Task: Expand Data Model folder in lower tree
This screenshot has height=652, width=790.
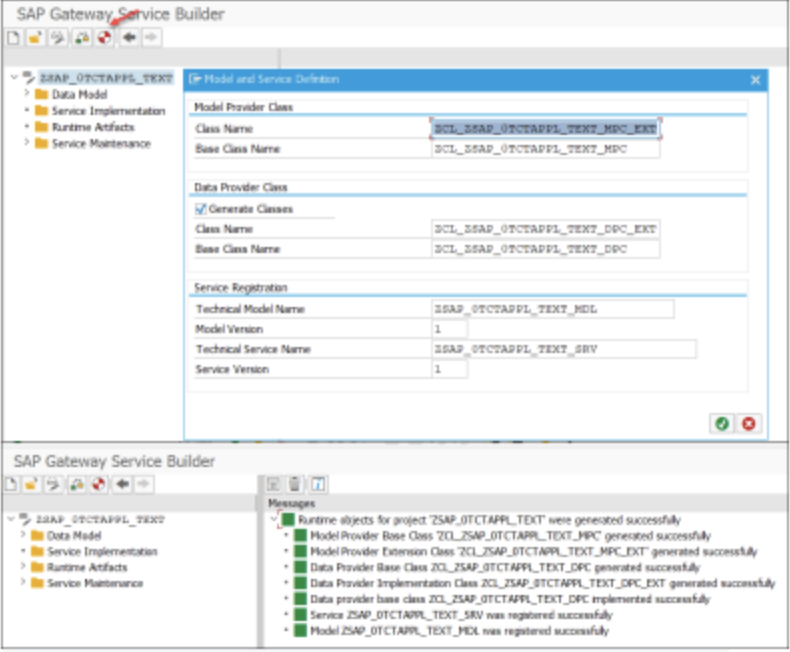Action: point(23,535)
